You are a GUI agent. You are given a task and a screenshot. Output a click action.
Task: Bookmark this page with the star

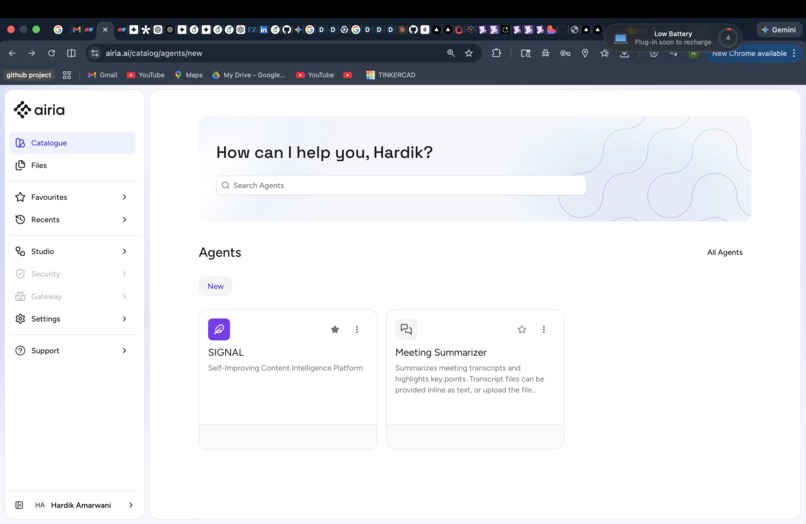click(x=469, y=53)
